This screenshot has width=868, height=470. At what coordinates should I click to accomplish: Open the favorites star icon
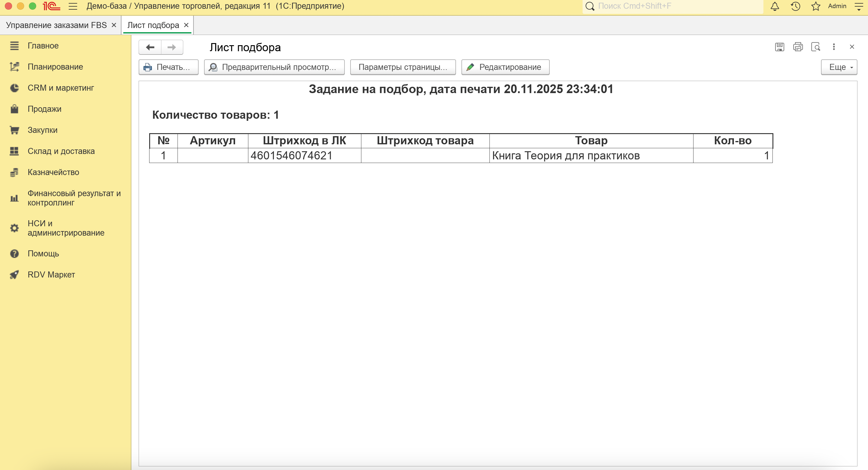(816, 6)
